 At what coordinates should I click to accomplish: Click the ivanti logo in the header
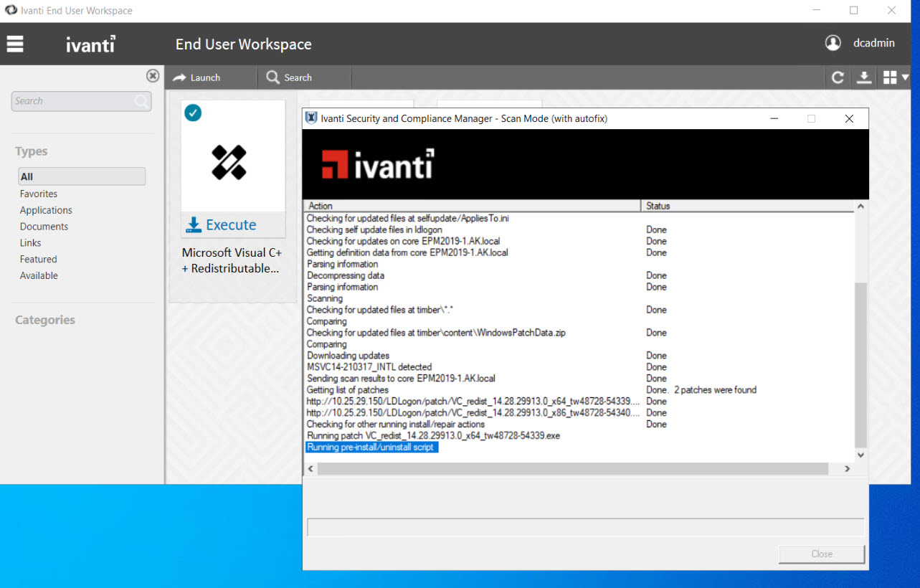[91, 44]
